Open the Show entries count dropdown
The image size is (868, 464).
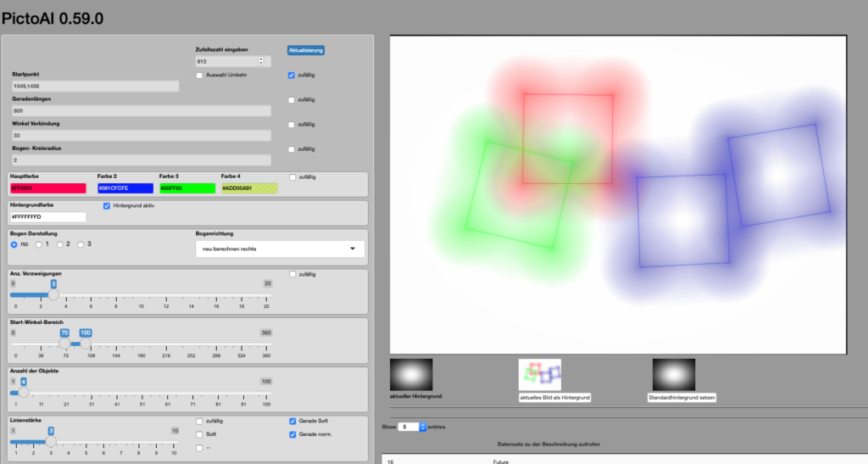tap(411, 427)
